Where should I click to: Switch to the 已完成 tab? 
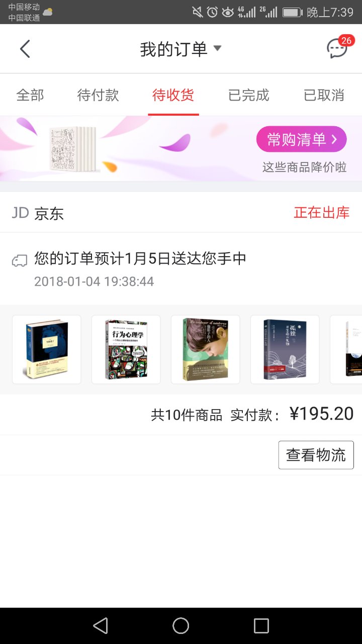pos(249,95)
